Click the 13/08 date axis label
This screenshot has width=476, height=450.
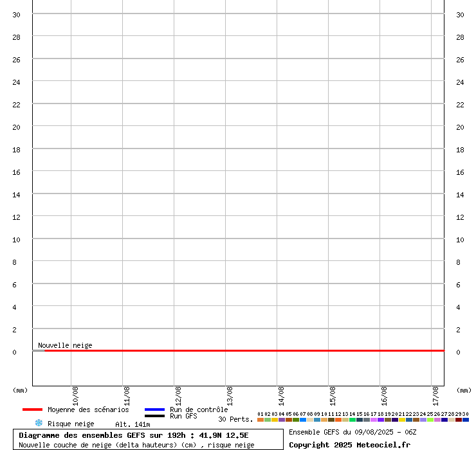[230, 396]
